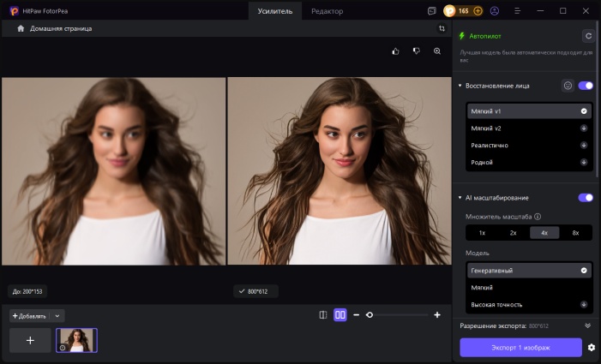Viewport: 601px width, 364px height.
Task: Click the crop tool icon
Action: point(442,28)
